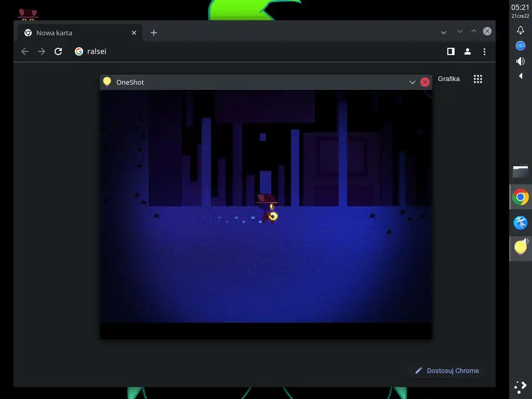
Task: Click Niko character in OneShot game
Action: [268, 208]
